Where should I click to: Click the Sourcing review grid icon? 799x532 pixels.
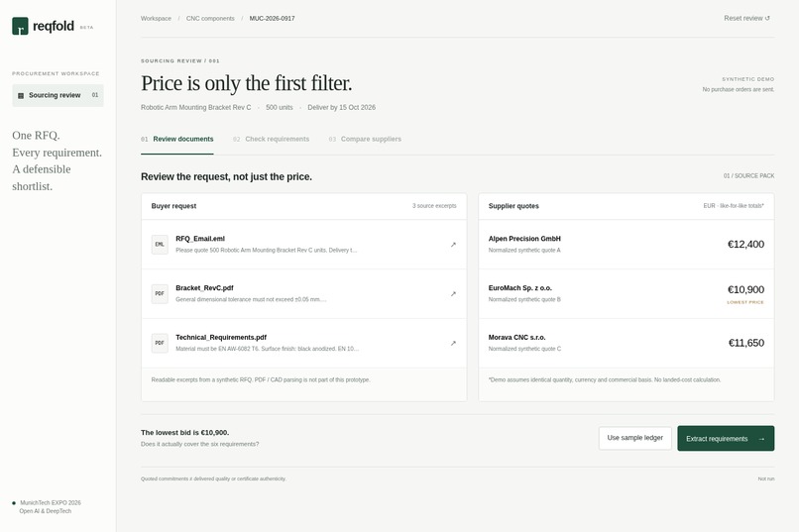click(21, 96)
